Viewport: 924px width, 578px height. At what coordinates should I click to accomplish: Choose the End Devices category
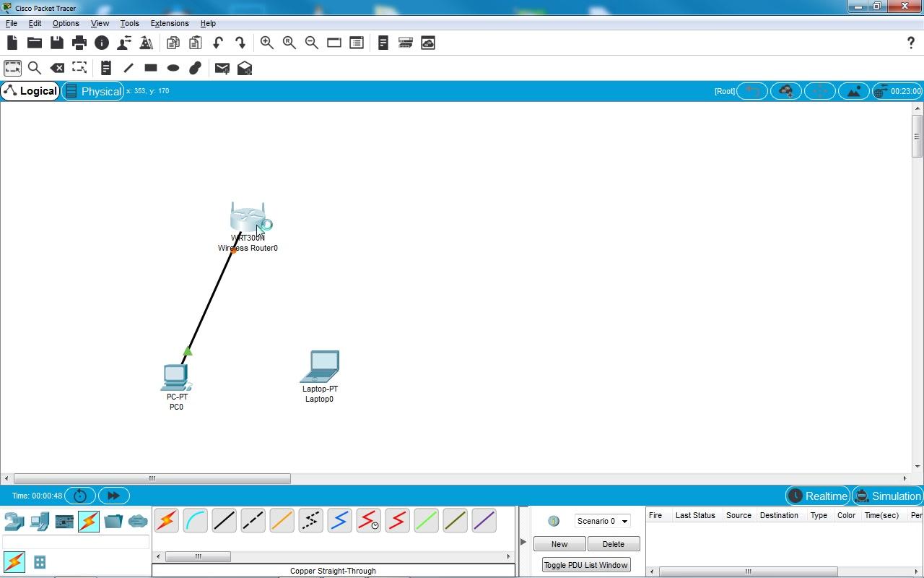[39, 521]
